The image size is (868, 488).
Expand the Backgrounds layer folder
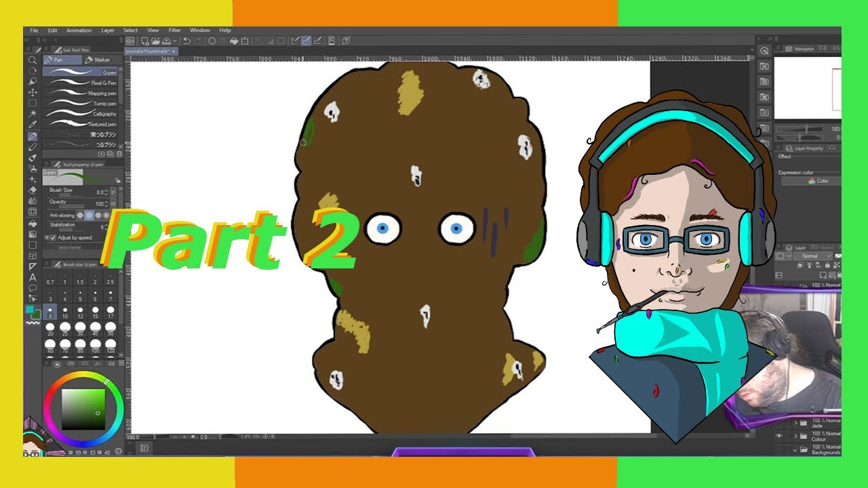click(x=795, y=449)
